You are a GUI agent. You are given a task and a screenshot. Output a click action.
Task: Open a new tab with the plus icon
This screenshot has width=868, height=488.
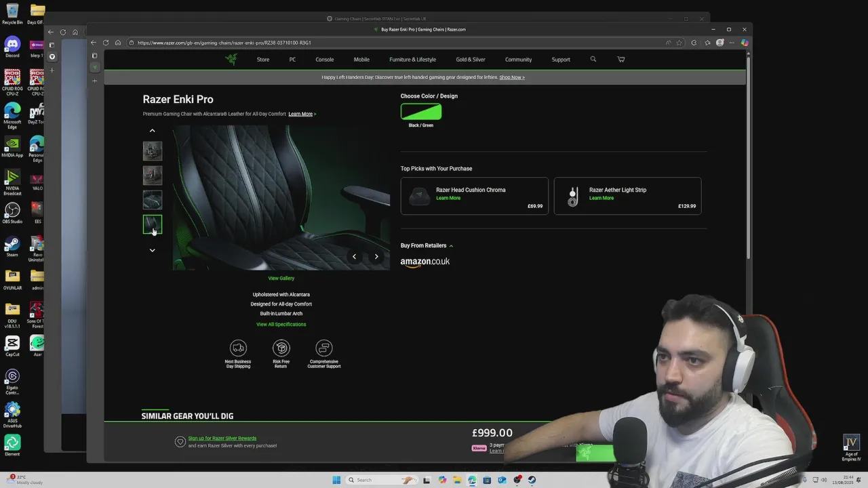(x=95, y=81)
